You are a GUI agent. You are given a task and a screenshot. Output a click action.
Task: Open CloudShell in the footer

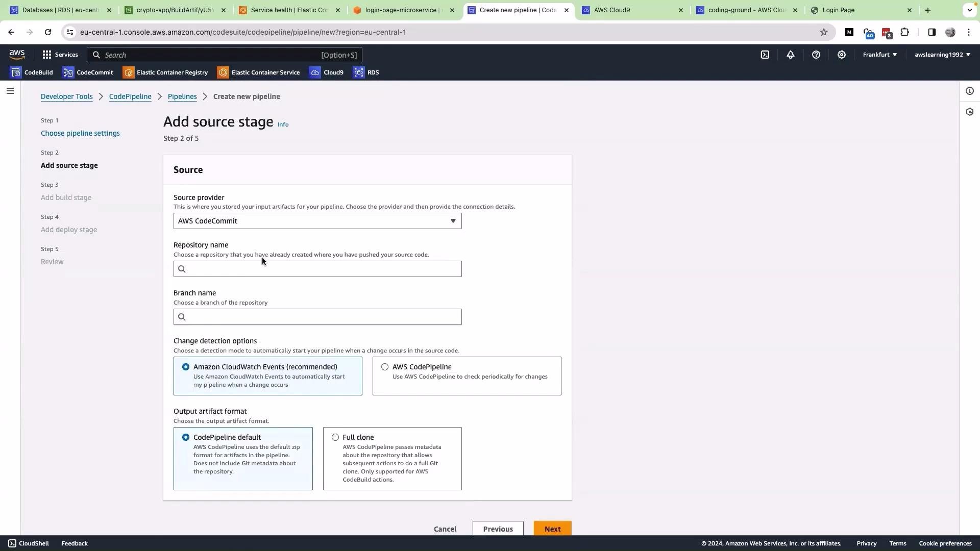pyautogui.click(x=29, y=543)
